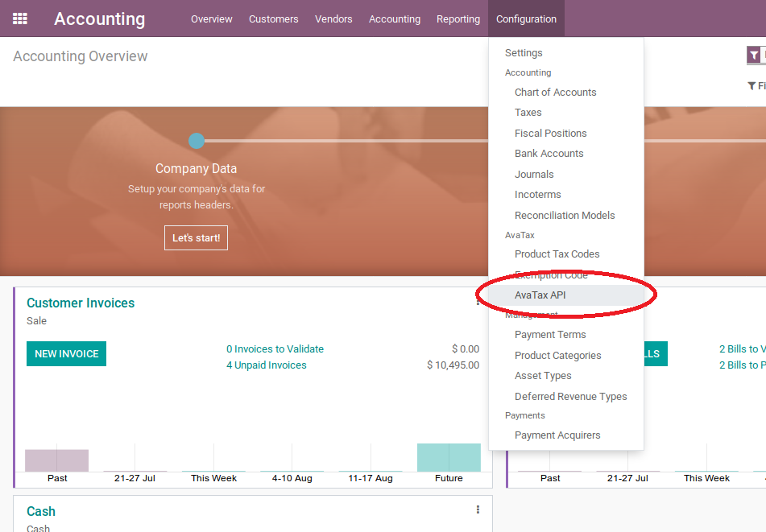Open the Customers top menu
Image resolution: width=766 pixels, height=532 pixels.
[273, 19]
